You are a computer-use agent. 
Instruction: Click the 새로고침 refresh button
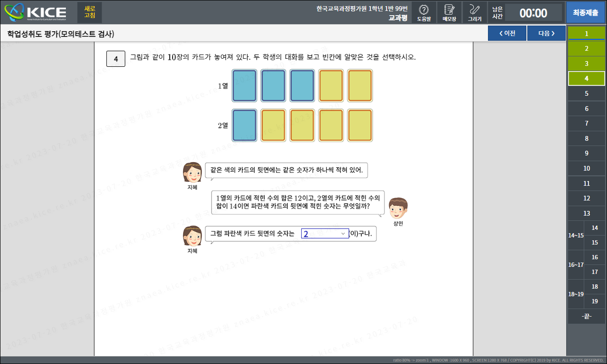point(90,12)
